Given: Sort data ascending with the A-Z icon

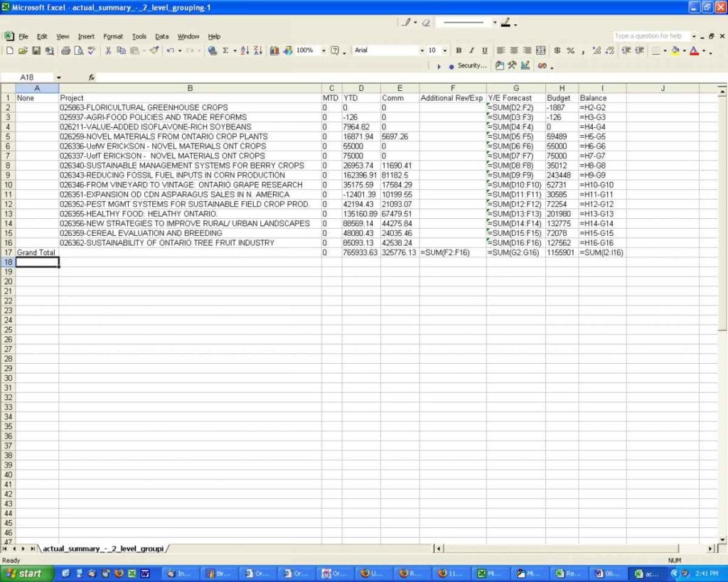Looking at the screenshot, I should pos(245,50).
